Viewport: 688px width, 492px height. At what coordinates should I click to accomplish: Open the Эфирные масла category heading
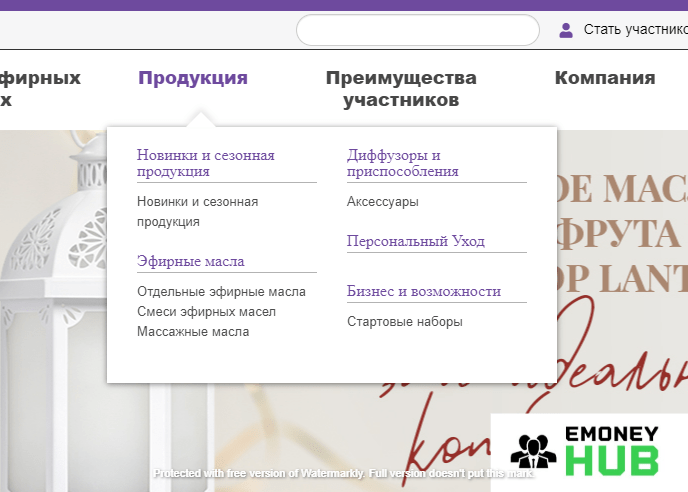pyautogui.click(x=190, y=261)
